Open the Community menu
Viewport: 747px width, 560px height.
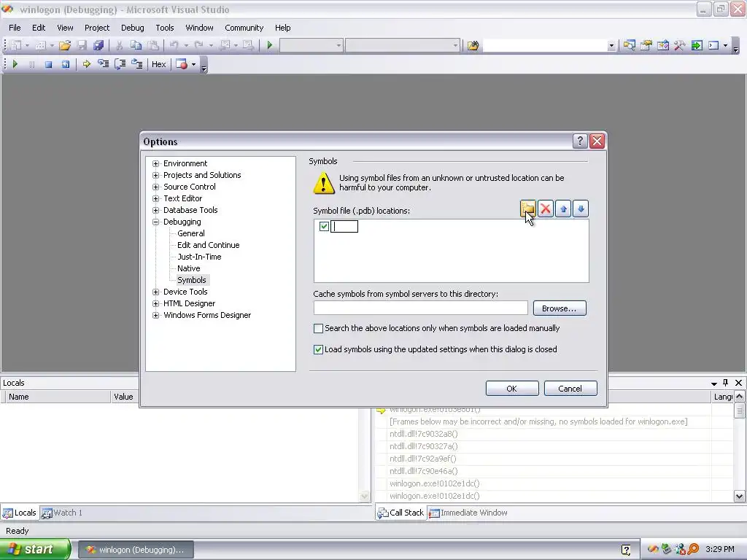(244, 28)
